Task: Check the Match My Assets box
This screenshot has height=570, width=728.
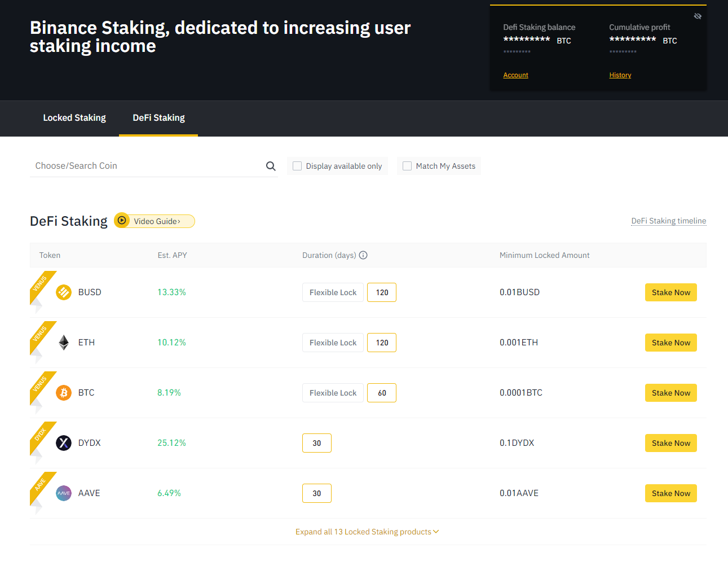Action: (x=407, y=166)
